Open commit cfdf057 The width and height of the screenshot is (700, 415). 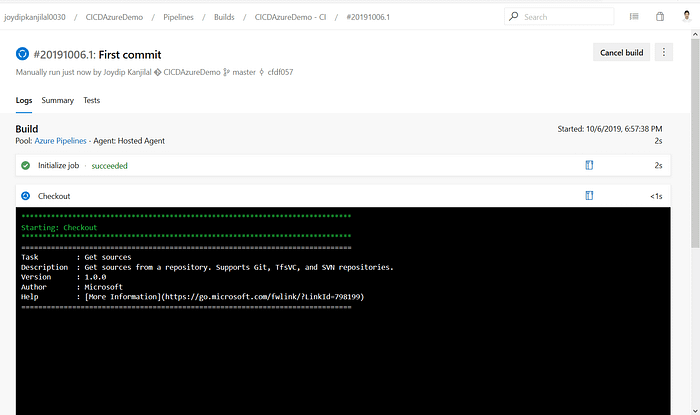coord(280,72)
